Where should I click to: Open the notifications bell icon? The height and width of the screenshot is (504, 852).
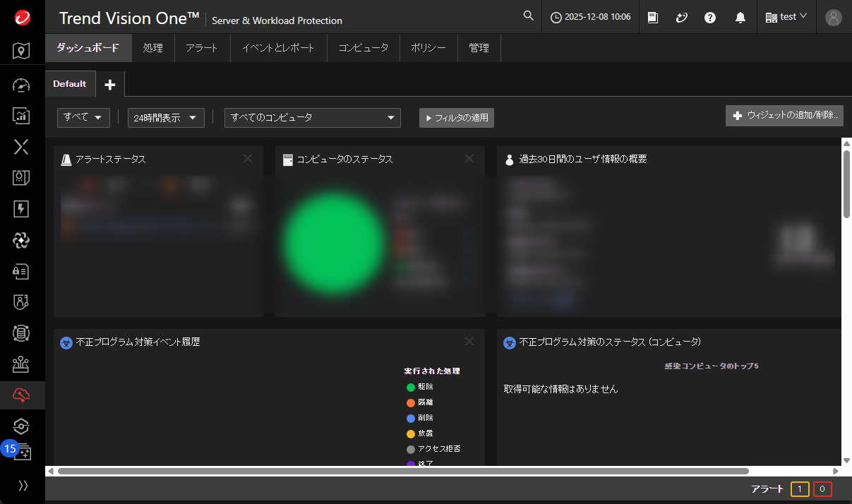pos(740,17)
